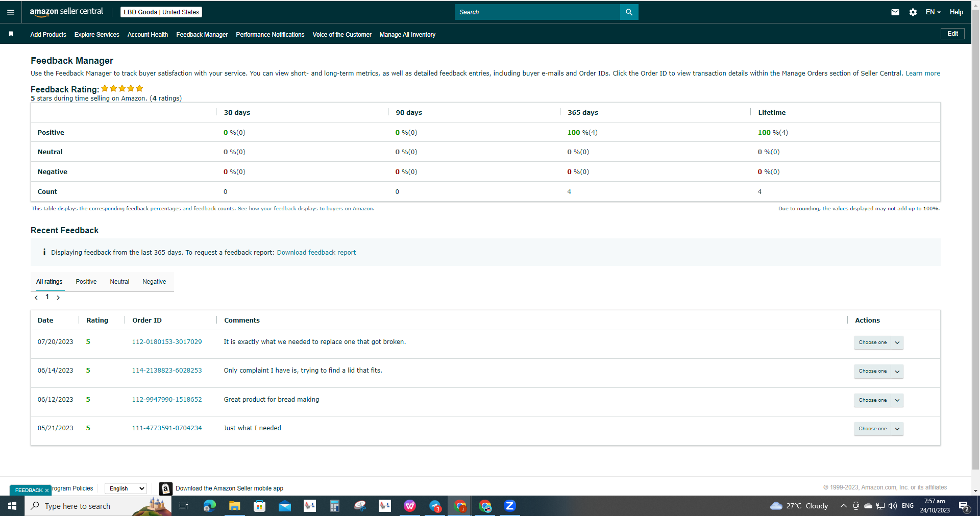This screenshot has width=980, height=516.
Task: Open the English language selector in footer
Action: (x=126, y=488)
